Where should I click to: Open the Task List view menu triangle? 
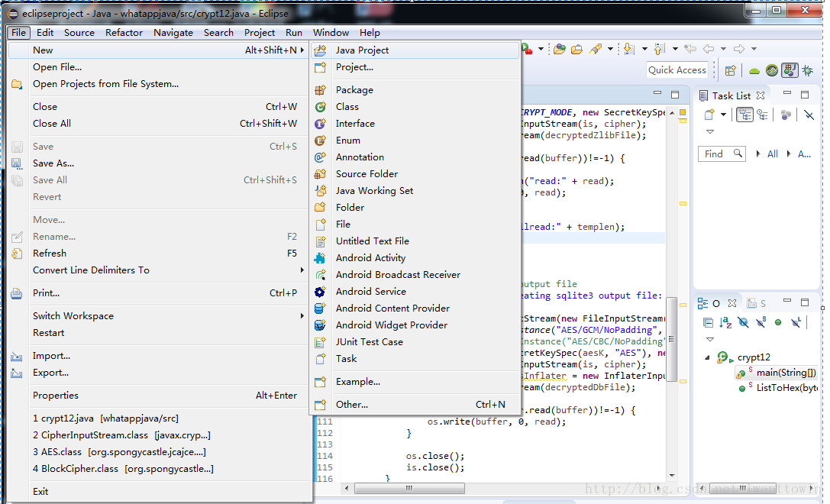[710, 131]
